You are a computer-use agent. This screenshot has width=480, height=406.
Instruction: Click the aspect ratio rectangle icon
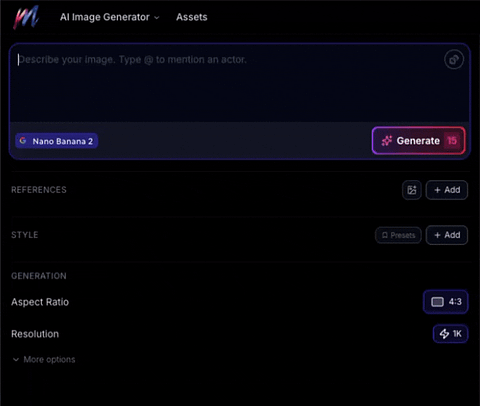(x=437, y=302)
